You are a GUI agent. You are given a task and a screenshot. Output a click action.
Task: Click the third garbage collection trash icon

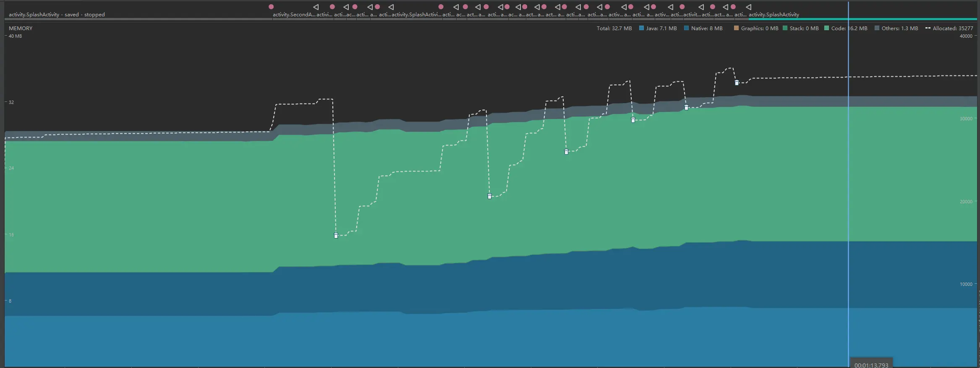566,152
